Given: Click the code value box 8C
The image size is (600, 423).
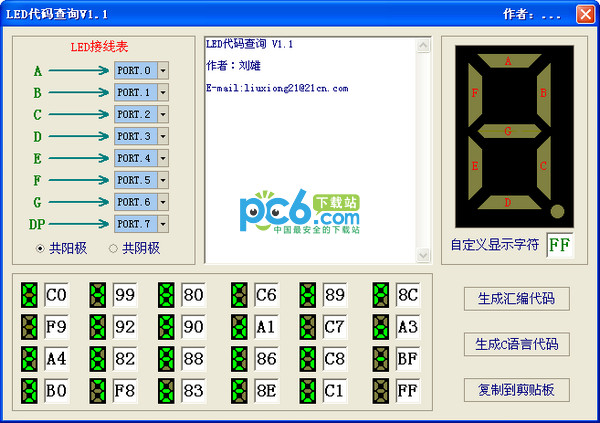Looking at the screenshot, I should (408, 295).
